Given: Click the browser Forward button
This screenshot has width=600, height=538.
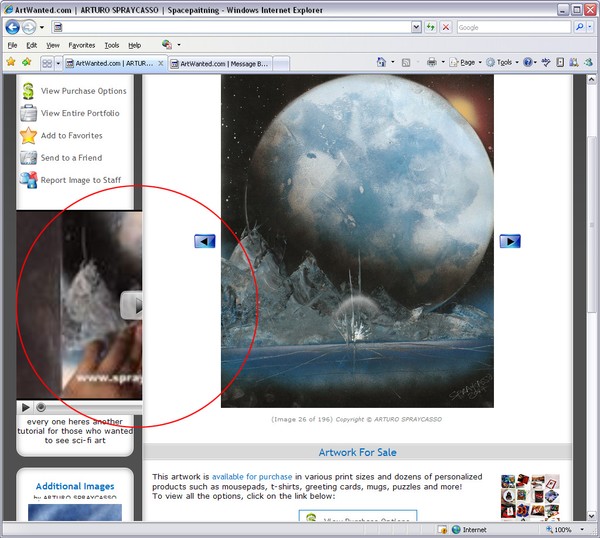Looking at the screenshot, I should click(x=29, y=27).
